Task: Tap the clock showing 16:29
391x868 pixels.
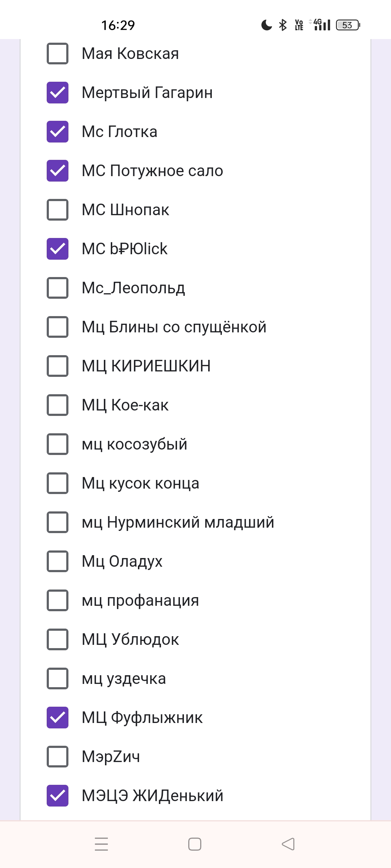Action: coord(118,25)
